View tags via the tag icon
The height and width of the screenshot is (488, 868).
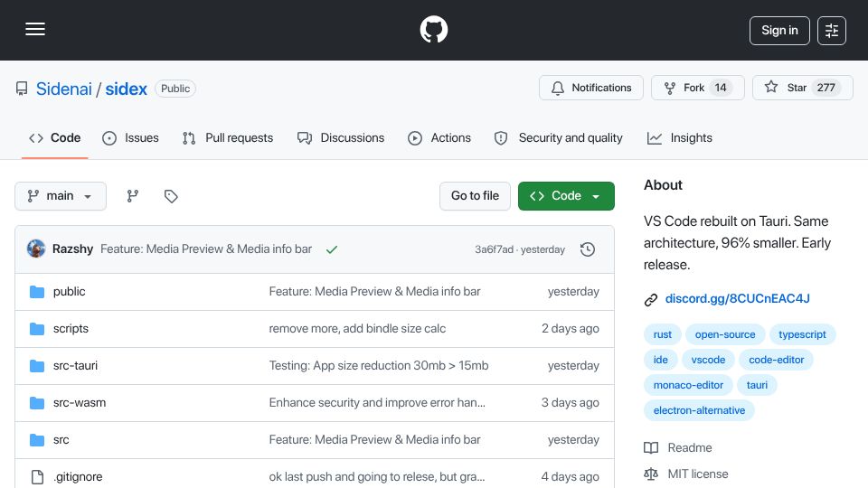point(171,196)
